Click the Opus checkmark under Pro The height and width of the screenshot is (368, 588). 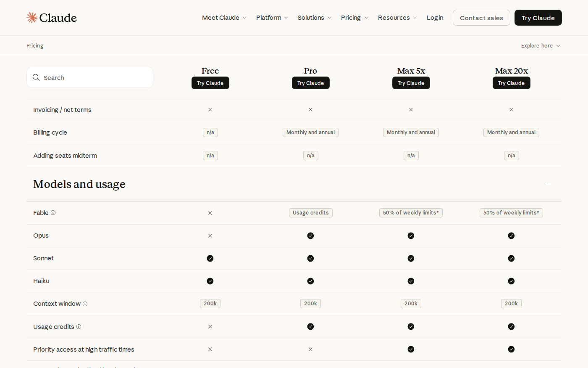pos(310,236)
